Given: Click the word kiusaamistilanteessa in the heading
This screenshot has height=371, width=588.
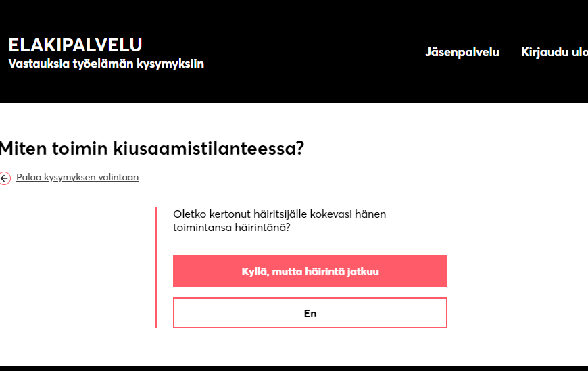Looking at the screenshot, I should coord(224,148).
